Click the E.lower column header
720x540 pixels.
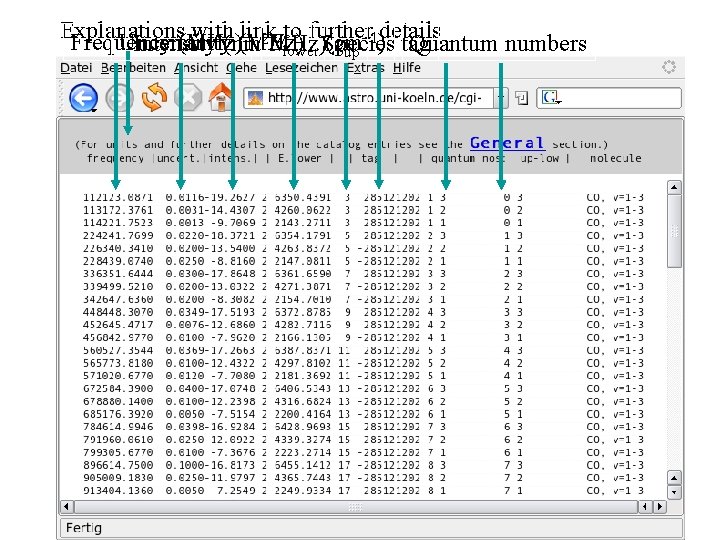[299, 158]
